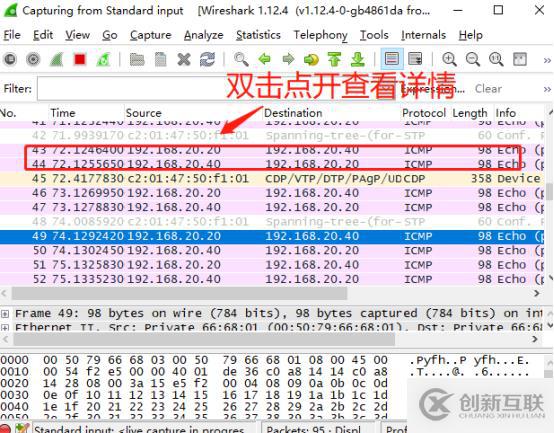Screen dimensions: 554x433
Task: Go forward in packet history arrow
Action: pos(288,59)
